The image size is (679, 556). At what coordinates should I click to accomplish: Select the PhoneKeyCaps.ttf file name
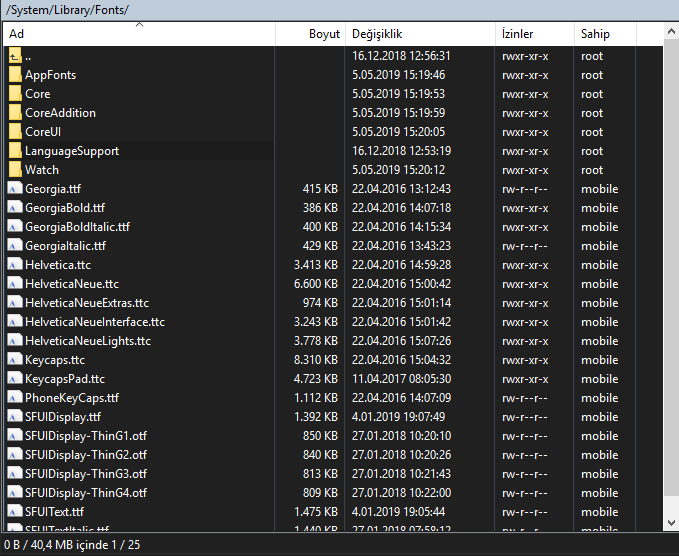point(72,398)
